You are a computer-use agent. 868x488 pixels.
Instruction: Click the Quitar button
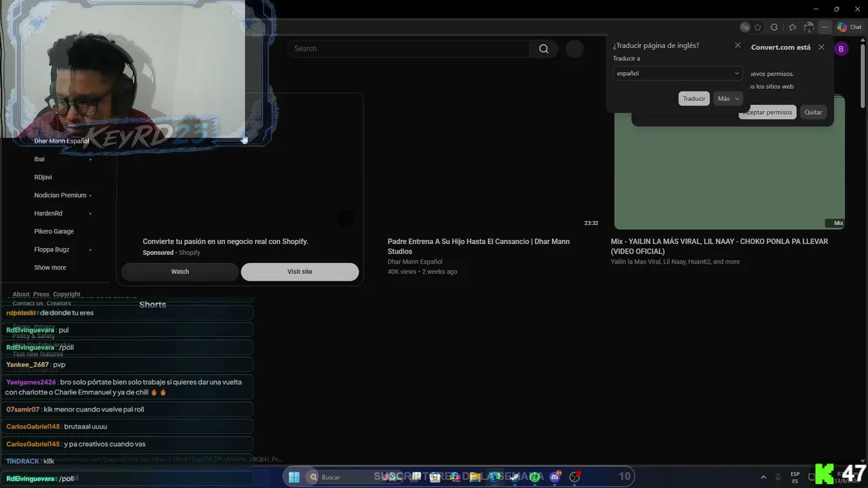[x=813, y=113]
